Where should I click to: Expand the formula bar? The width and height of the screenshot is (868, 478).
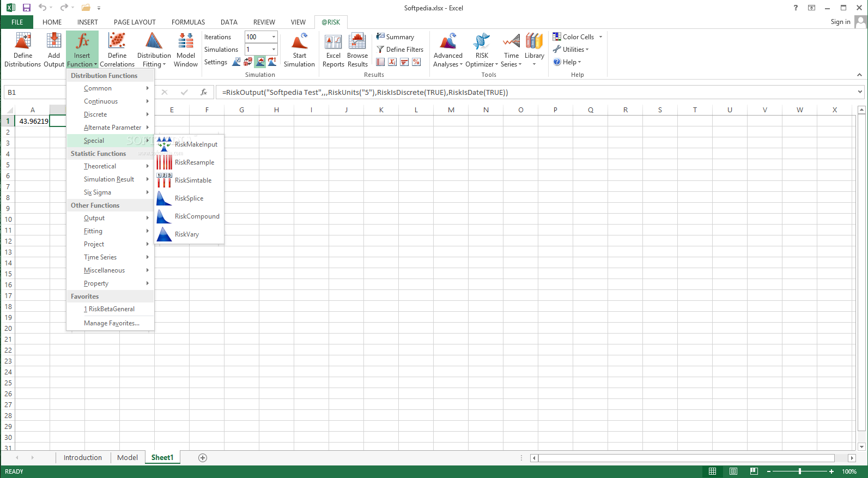point(860,92)
